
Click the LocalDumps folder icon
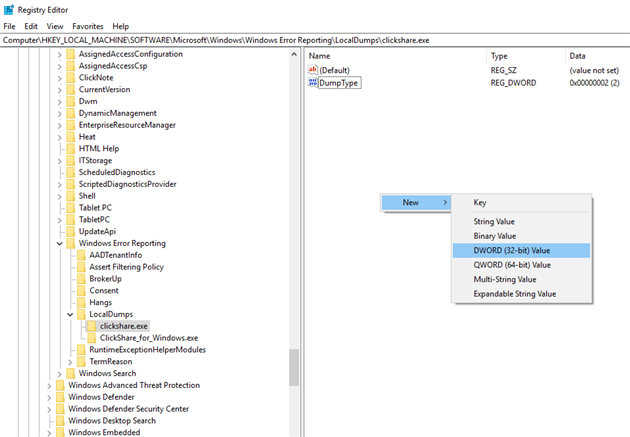tap(81, 314)
